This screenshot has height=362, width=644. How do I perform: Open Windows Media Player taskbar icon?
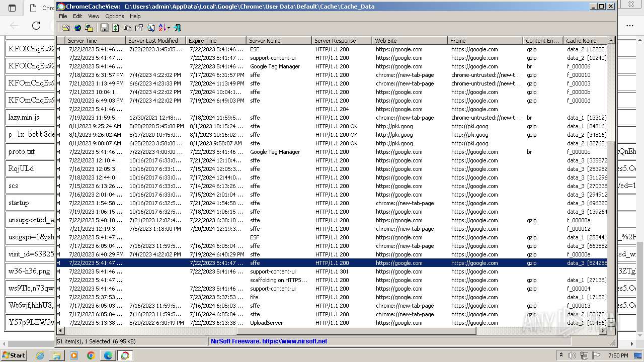point(74,355)
